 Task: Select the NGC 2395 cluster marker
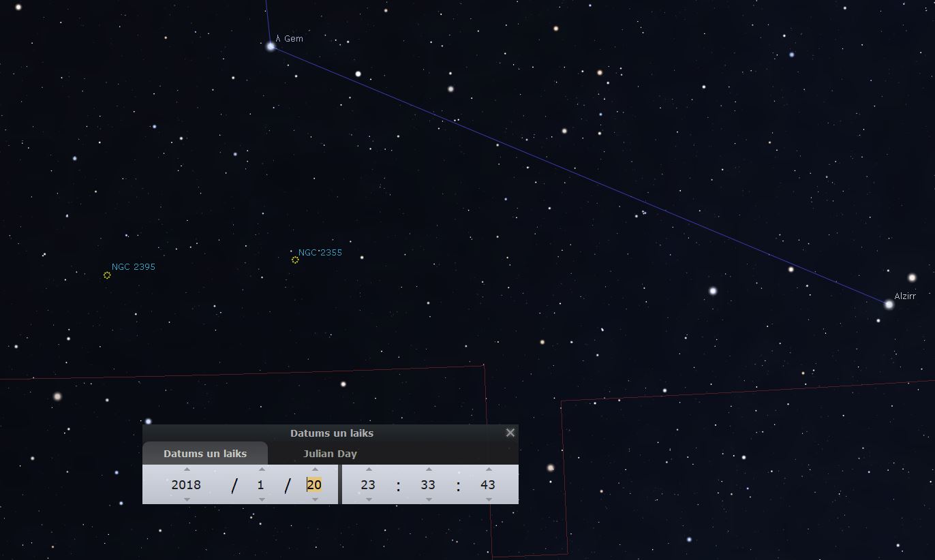(x=107, y=275)
